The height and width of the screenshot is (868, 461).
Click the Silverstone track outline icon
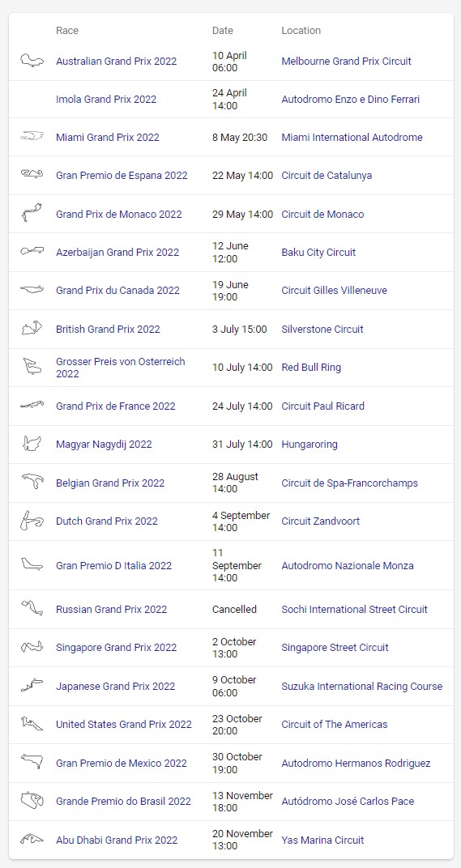pos(32,328)
